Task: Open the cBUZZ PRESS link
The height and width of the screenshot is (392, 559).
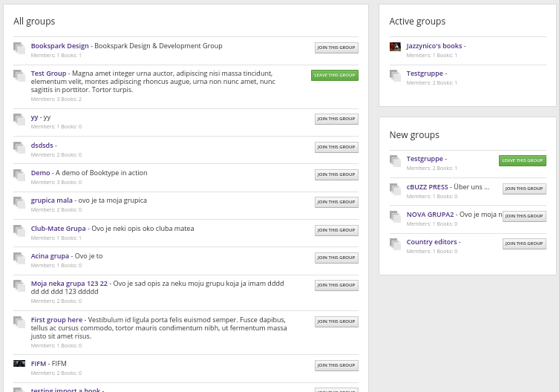Action: (427, 187)
